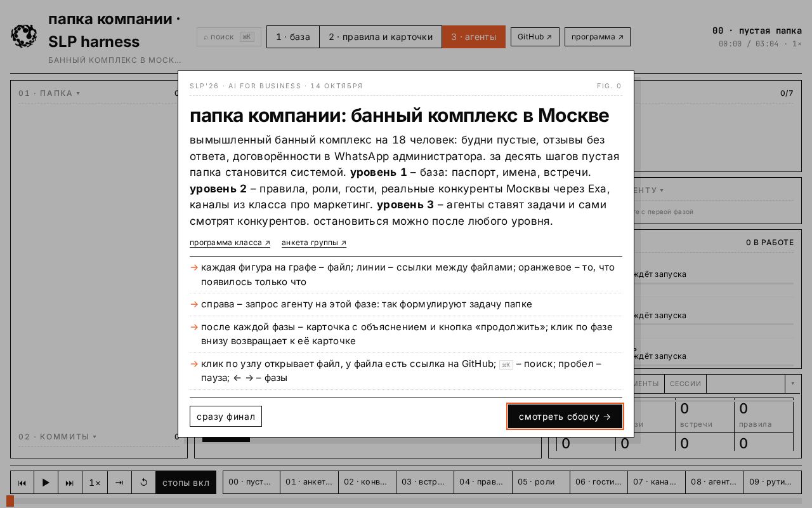Click the «0 В РАБОТЕ» status text
812x508 pixels.
(769, 243)
